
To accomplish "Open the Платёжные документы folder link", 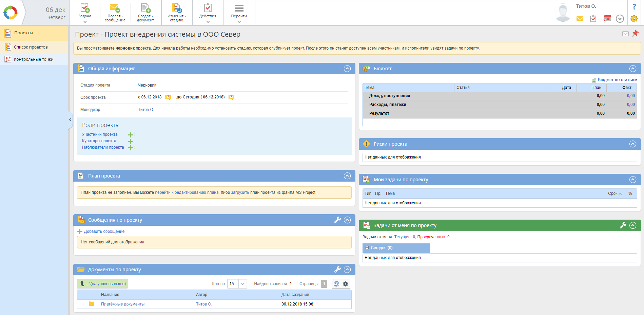I will pos(122,304).
